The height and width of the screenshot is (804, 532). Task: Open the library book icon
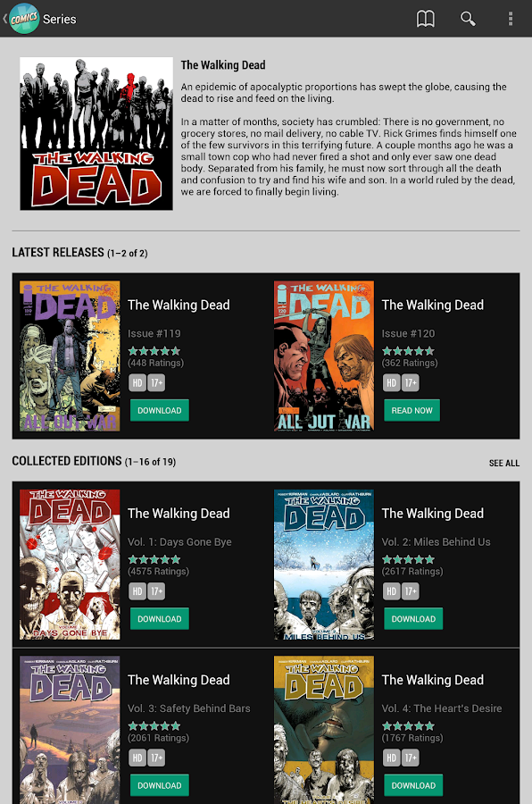pos(426,19)
